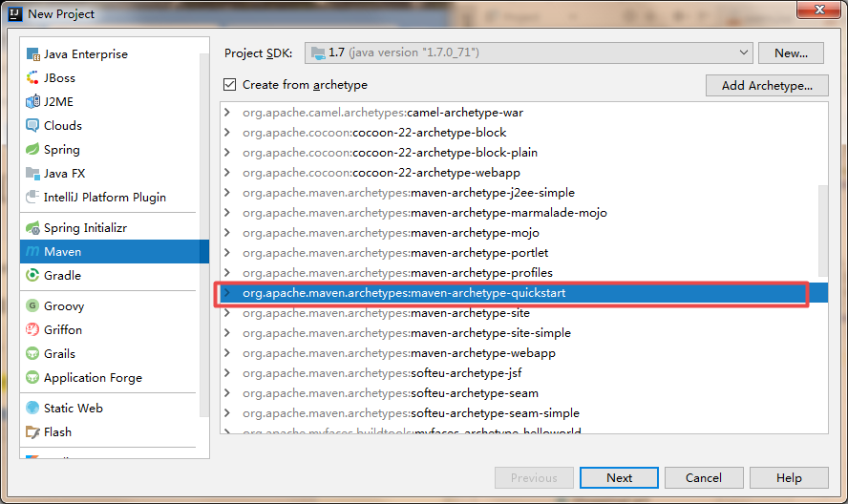Expand the softeu-archetype-jsf node
This screenshot has width=848, height=504.
227,372
